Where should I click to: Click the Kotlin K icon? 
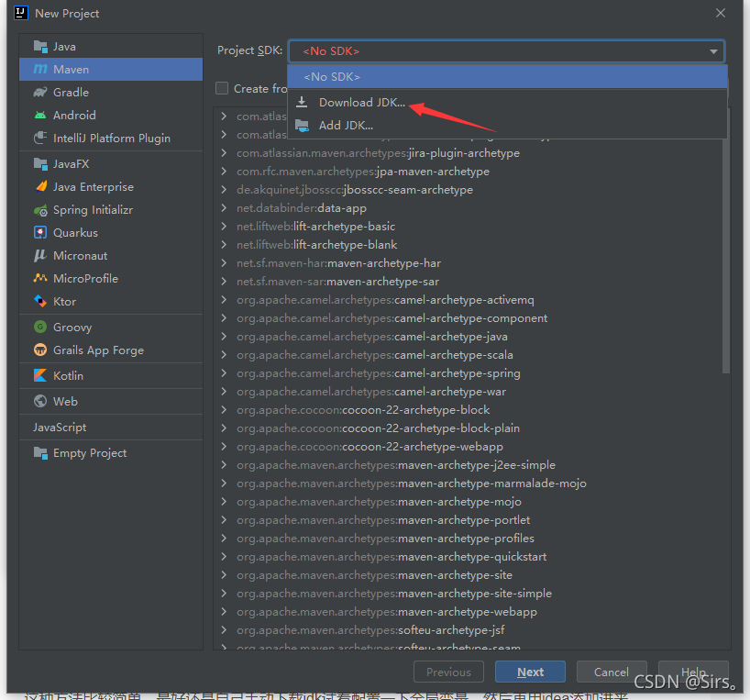[x=40, y=375]
